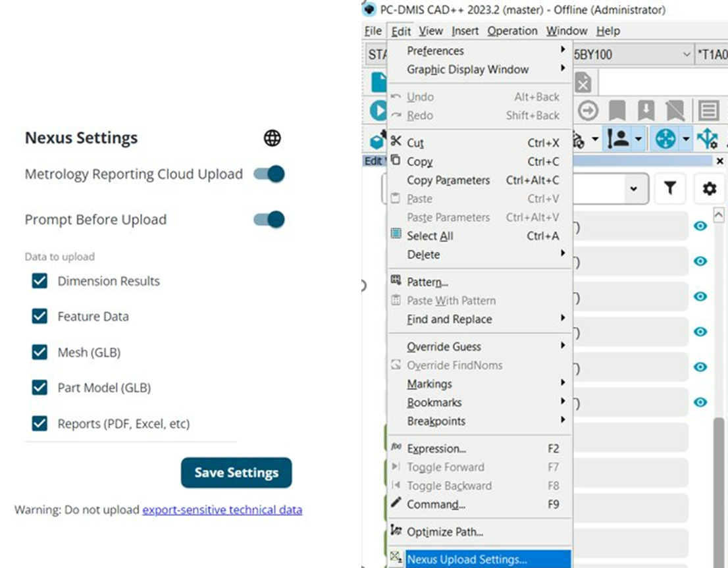The image size is (728, 568).
Task: Uncheck Mesh (GLB) checkbox
Action: (x=39, y=352)
